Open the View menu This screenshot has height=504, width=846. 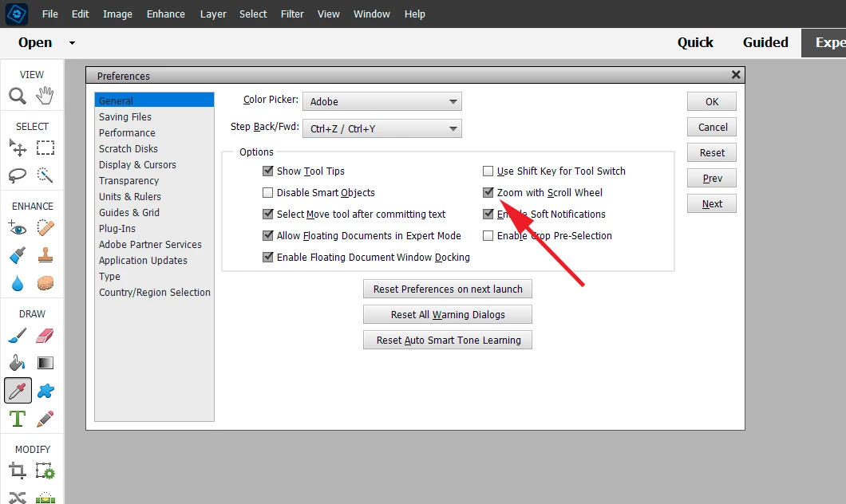tap(329, 14)
